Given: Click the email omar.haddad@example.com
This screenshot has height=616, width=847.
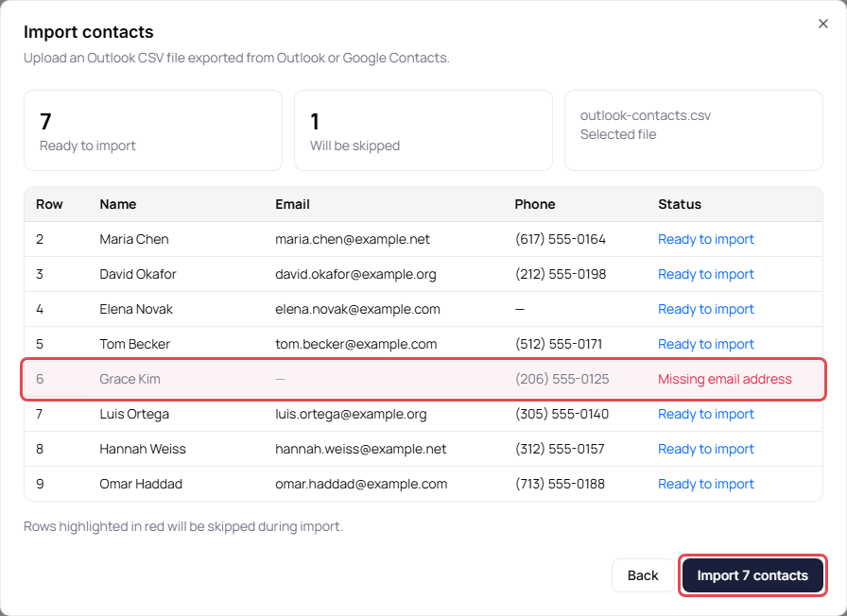Looking at the screenshot, I should (x=361, y=484).
